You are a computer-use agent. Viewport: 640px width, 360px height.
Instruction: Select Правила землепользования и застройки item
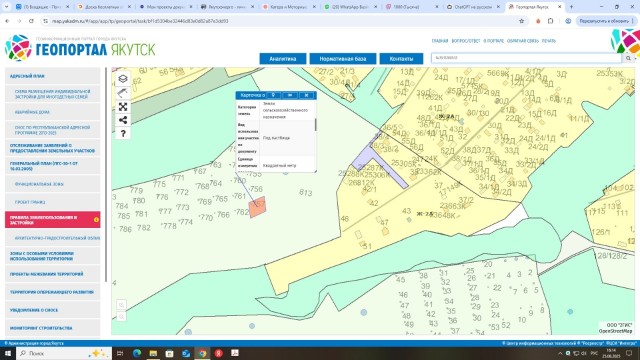52,220
